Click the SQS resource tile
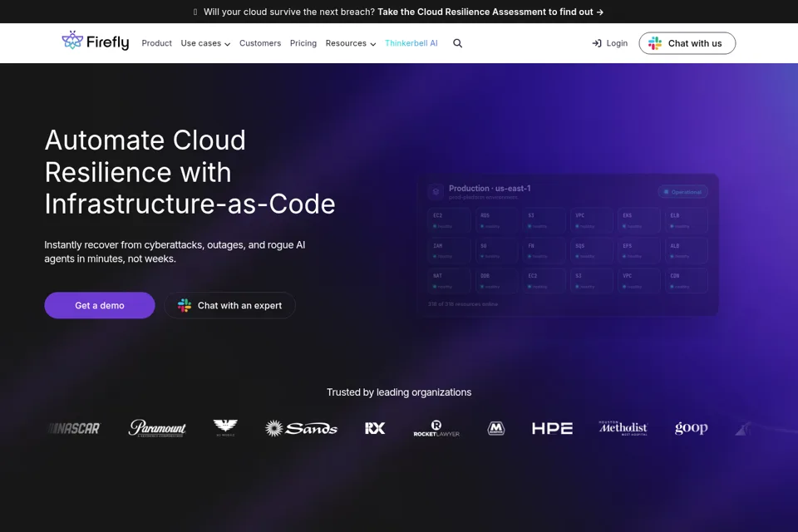Screen dimensions: 798x532 591,250
